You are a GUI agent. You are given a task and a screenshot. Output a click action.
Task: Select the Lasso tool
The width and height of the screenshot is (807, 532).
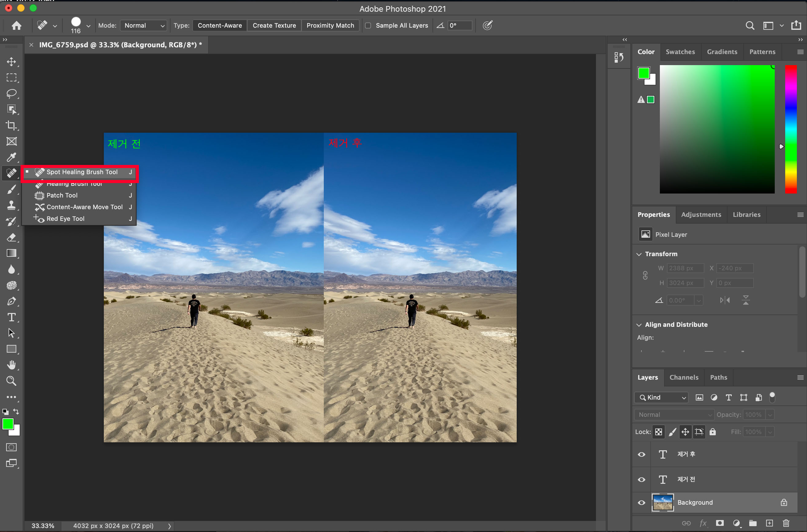pos(12,93)
